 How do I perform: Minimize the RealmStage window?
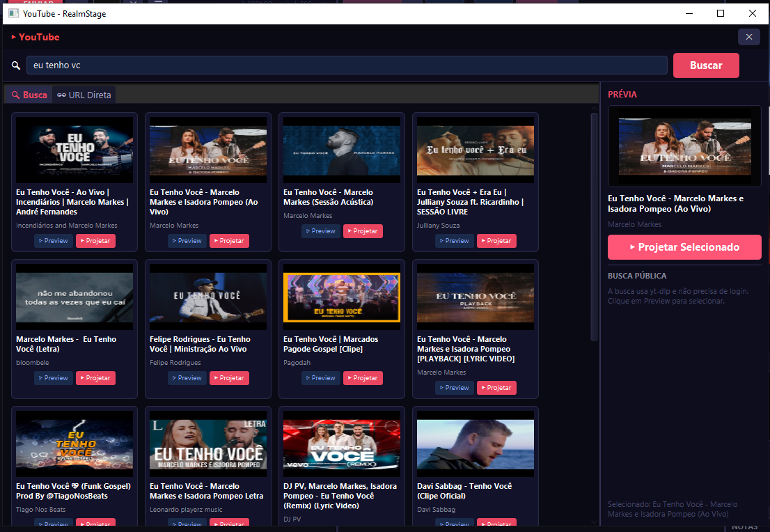pos(689,13)
